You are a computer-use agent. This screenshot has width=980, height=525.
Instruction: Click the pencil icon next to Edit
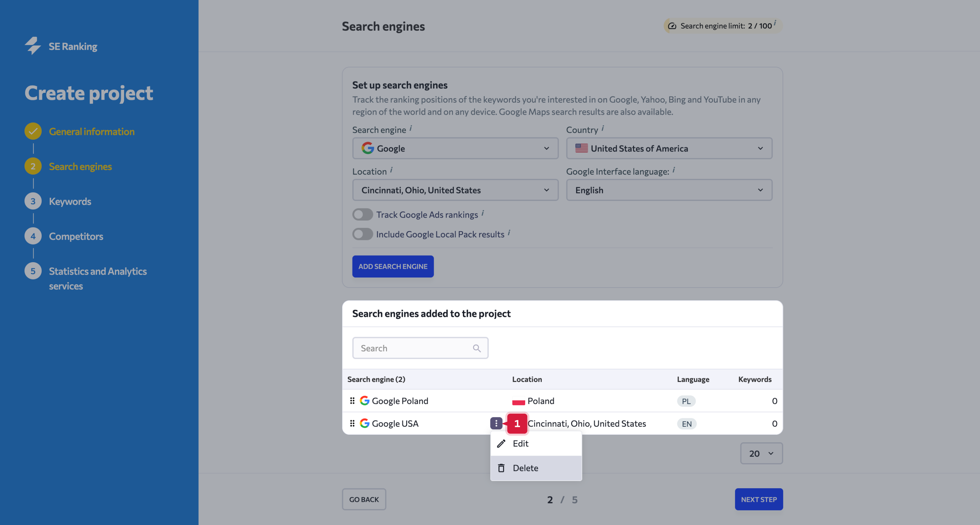click(x=501, y=443)
